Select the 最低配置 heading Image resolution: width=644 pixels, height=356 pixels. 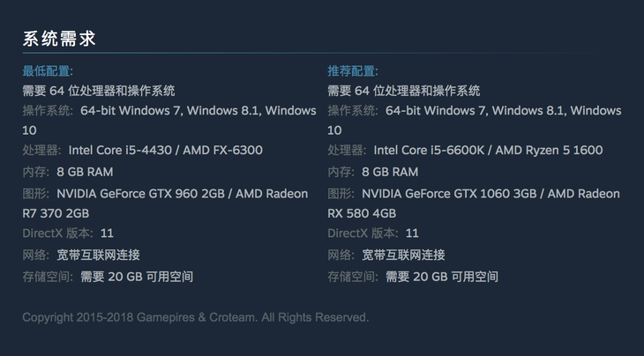pos(48,71)
